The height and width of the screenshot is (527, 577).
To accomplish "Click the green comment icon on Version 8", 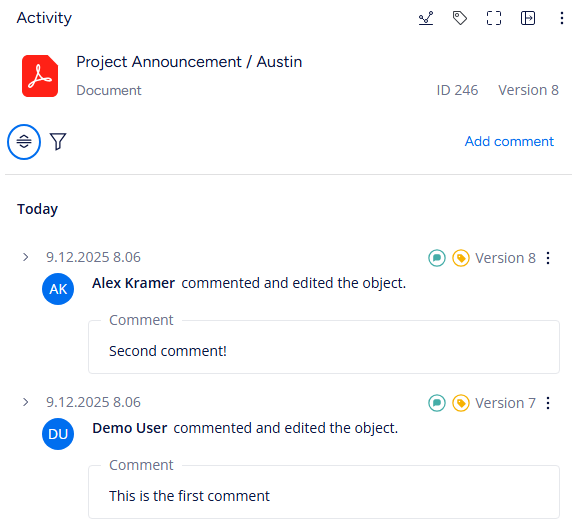I will pos(437,258).
